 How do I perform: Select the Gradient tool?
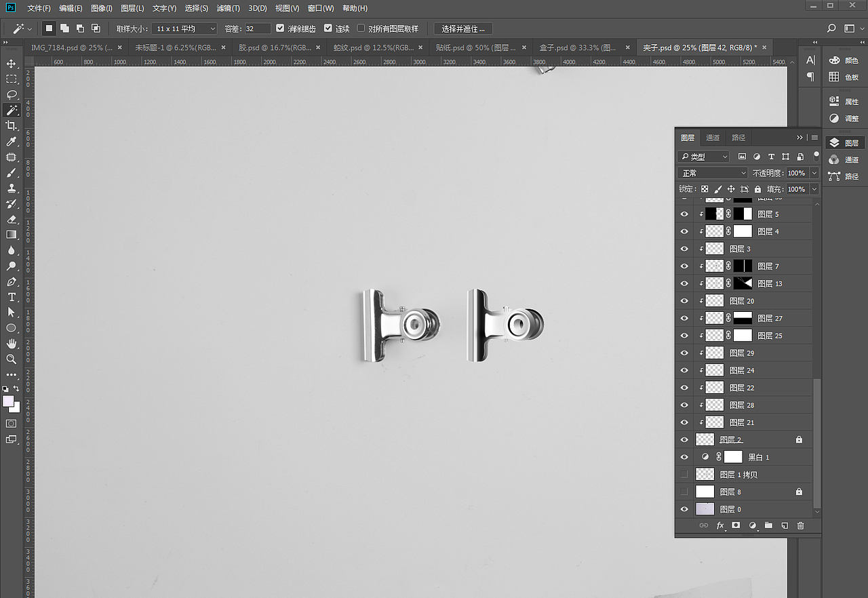(x=12, y=235)
